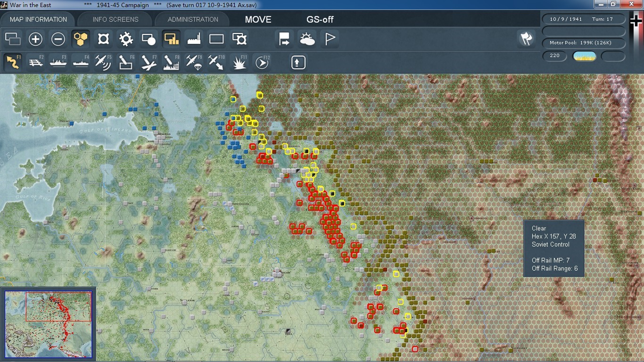
Task: Click the date and Turn 17 field
Action: (584, 19)
